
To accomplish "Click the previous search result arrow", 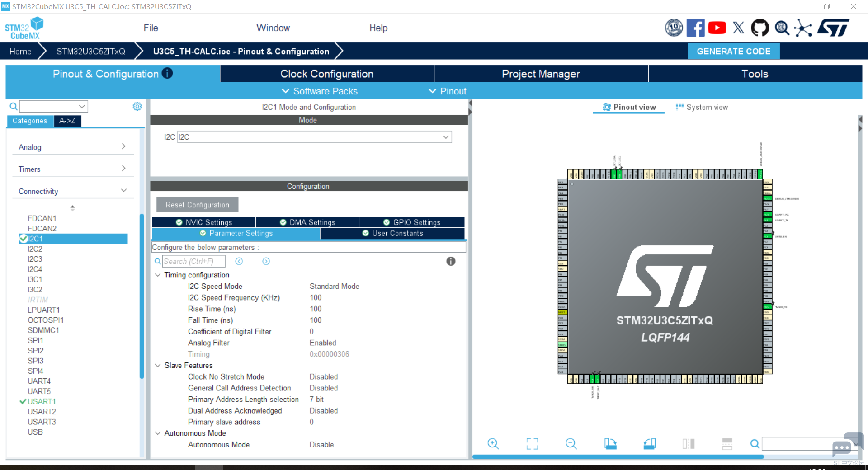I will pos(239,261).
